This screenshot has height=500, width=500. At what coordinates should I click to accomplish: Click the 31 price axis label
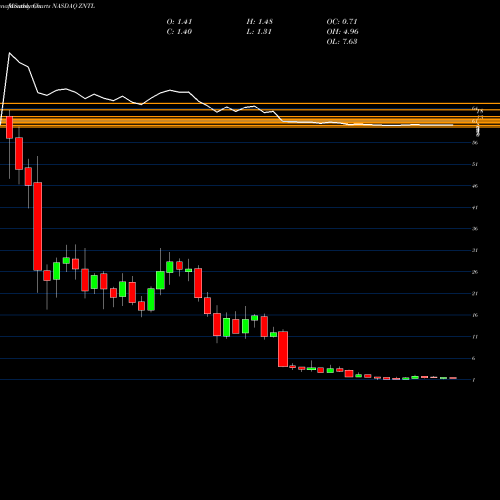475,250
